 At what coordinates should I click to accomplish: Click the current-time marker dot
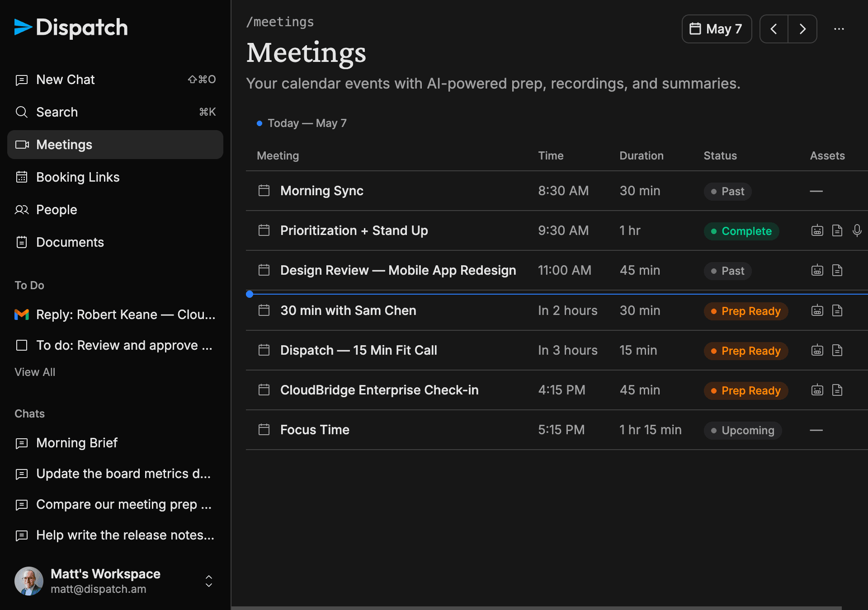(x=250, y=294)
